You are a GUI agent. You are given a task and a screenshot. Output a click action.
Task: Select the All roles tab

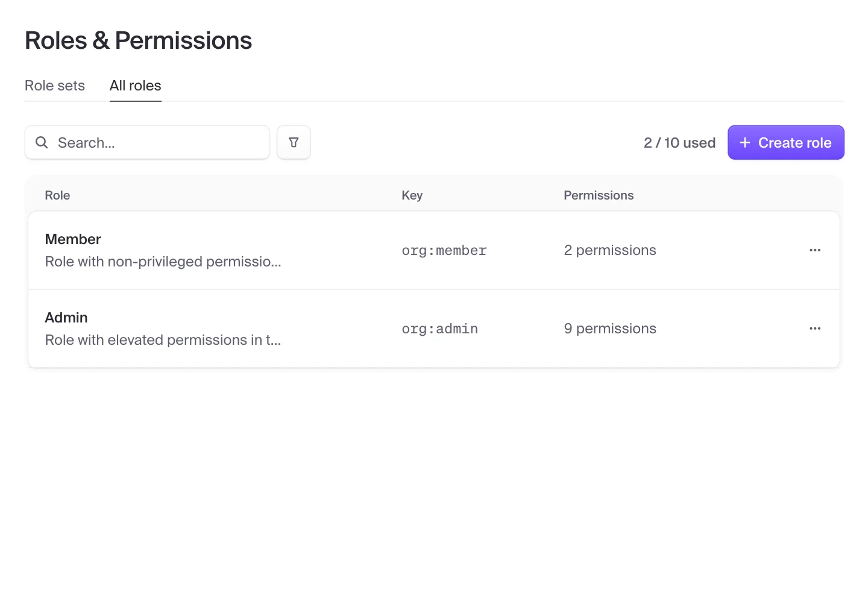click(x=136, y=86)
